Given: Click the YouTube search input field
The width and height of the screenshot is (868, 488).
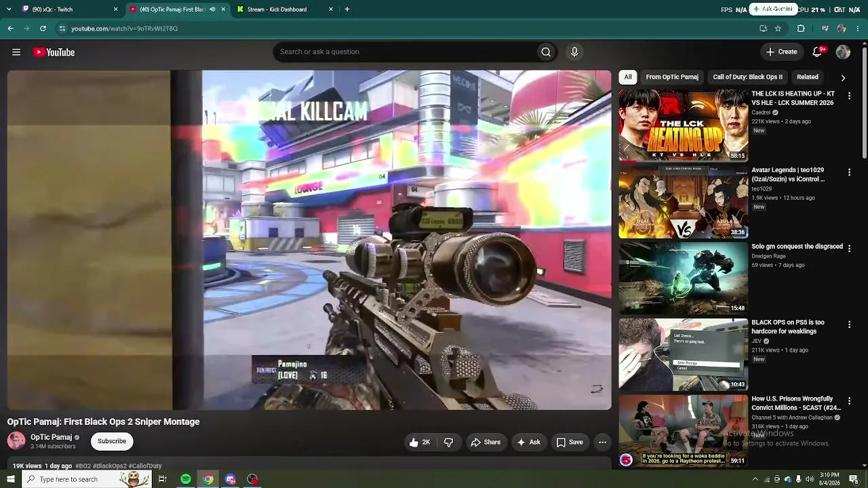Looking at the screenshot, I should (x=404, y=52).
